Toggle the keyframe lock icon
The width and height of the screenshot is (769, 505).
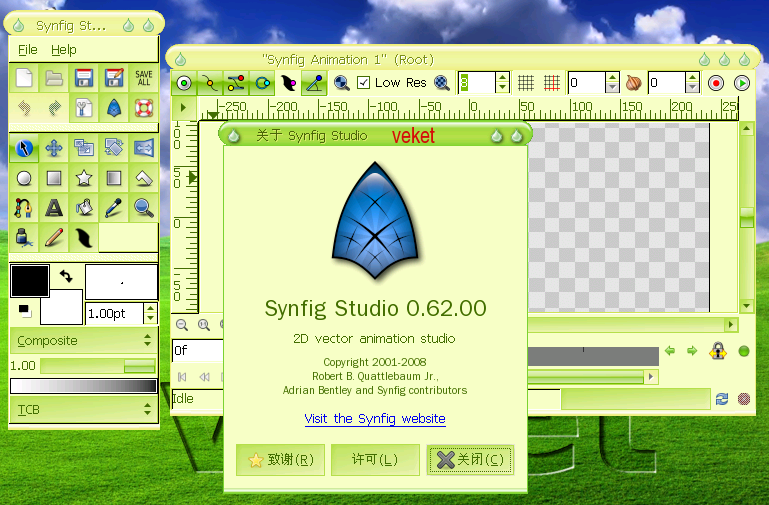point(718,351)
